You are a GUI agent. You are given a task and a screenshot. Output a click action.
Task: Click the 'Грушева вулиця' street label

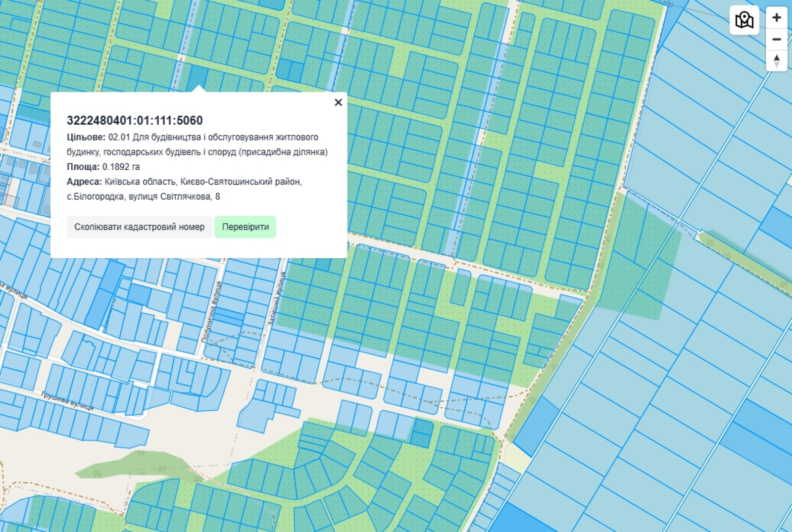click(x=67, y=401)
